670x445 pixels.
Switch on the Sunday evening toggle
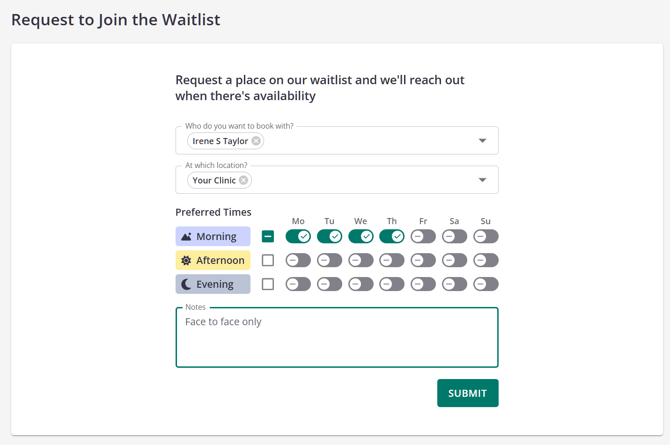pos(486,284)
